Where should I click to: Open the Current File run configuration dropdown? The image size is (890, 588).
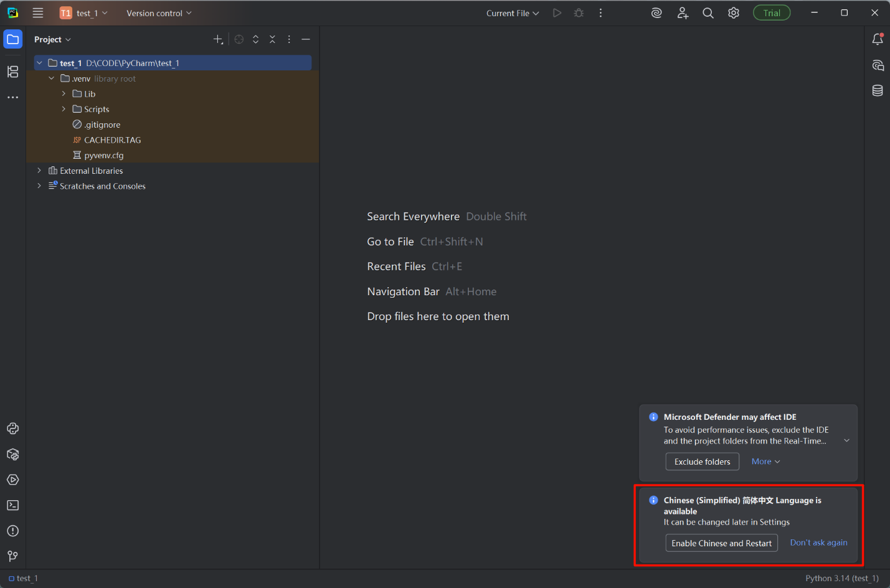(513, 13)
